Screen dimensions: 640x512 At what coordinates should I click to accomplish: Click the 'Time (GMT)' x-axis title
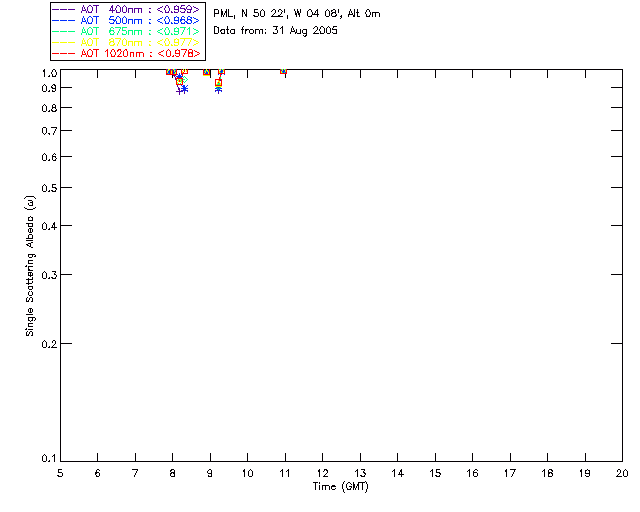[x=340, y=487]
